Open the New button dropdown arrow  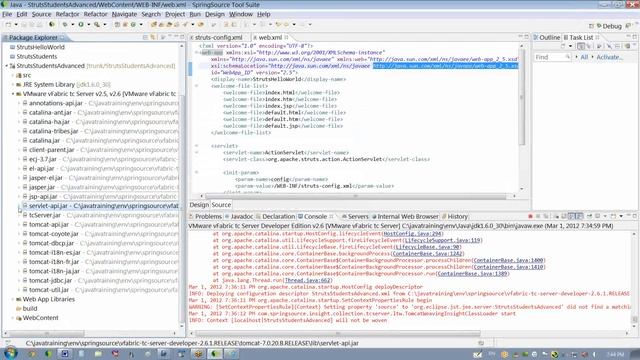16,25
